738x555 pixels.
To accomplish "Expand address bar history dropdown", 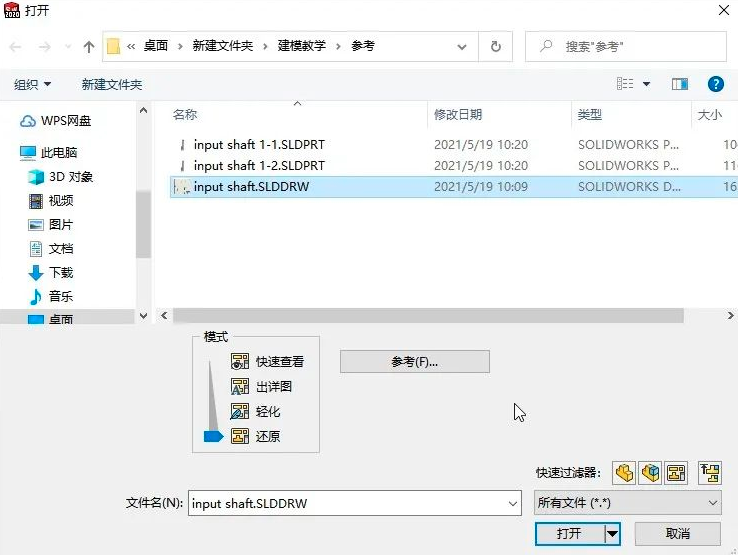I will [462, 47].
